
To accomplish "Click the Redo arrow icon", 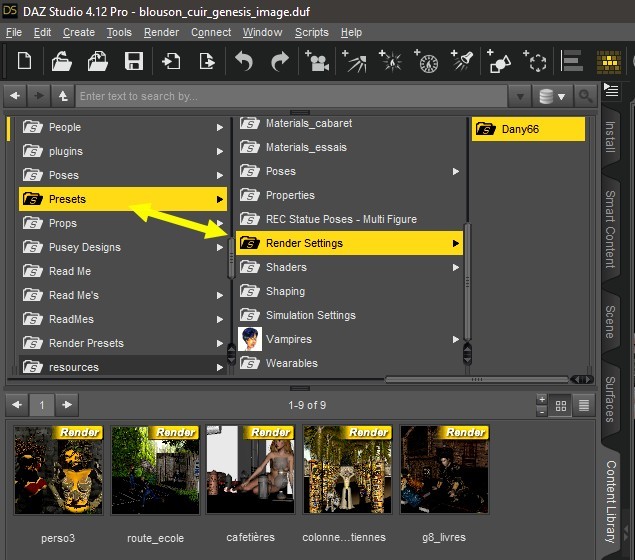I will point(280,62).
